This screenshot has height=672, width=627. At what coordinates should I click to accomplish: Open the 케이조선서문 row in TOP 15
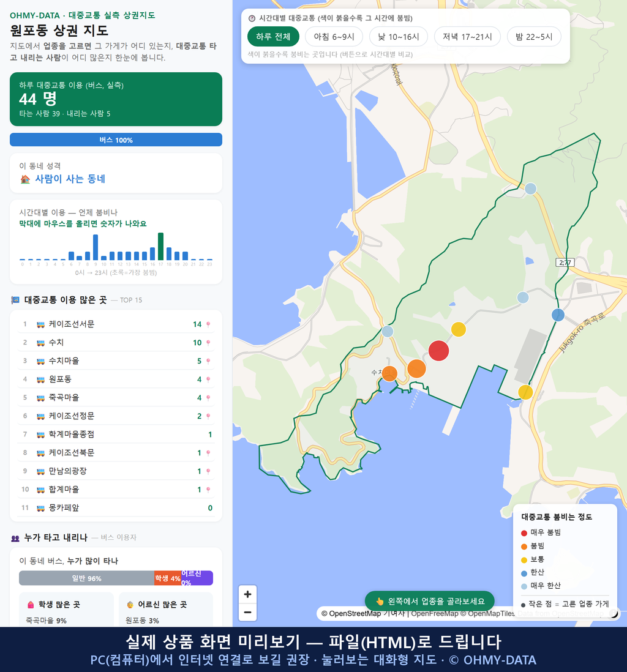116,324
